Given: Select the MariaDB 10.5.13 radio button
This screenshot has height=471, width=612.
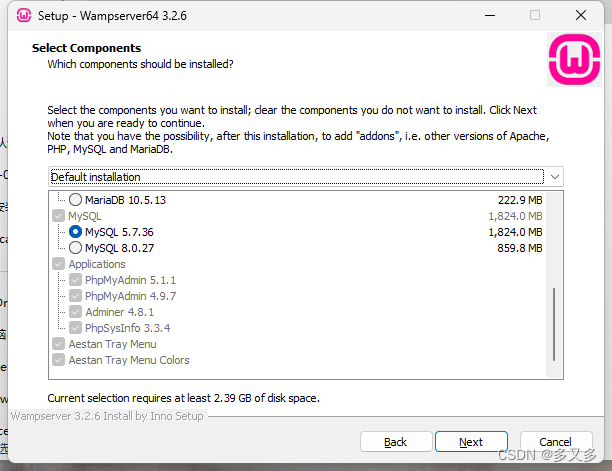Looking at the screenshot, I should pos(75,200).
